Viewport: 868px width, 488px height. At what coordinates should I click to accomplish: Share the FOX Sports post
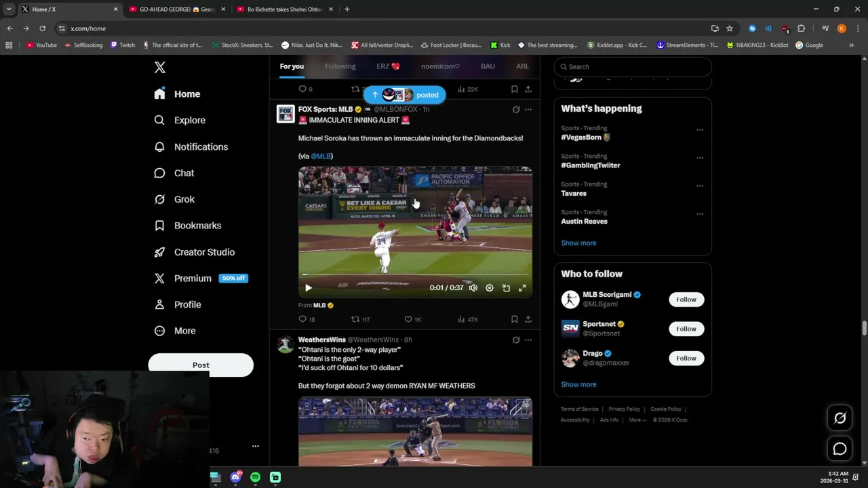pyautogui.click(x=528, y=319)
